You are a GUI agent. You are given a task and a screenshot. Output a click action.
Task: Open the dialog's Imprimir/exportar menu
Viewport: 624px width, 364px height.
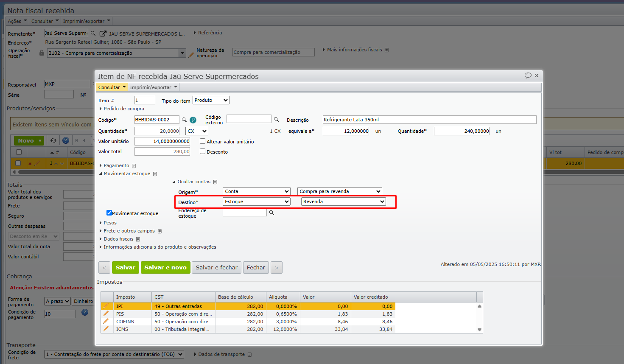[153, 87]
